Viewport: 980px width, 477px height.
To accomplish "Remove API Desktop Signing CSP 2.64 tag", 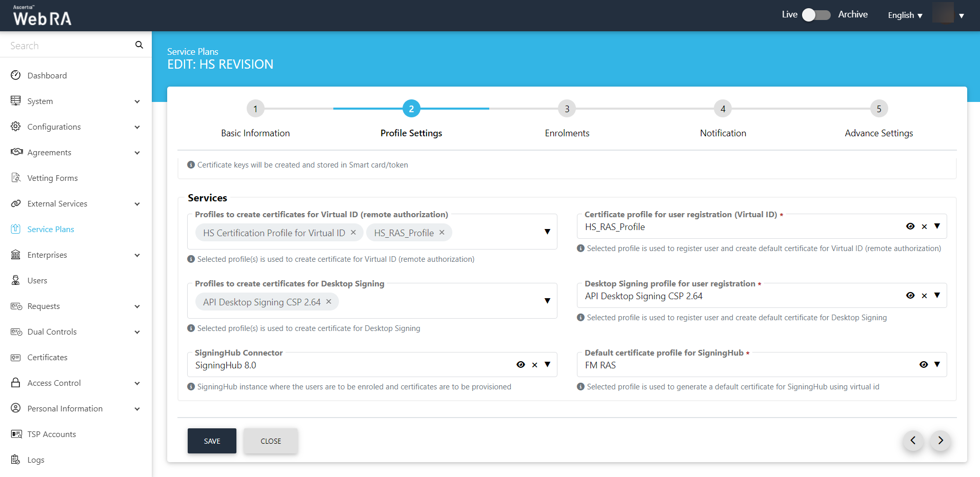I will coord(329,302).
